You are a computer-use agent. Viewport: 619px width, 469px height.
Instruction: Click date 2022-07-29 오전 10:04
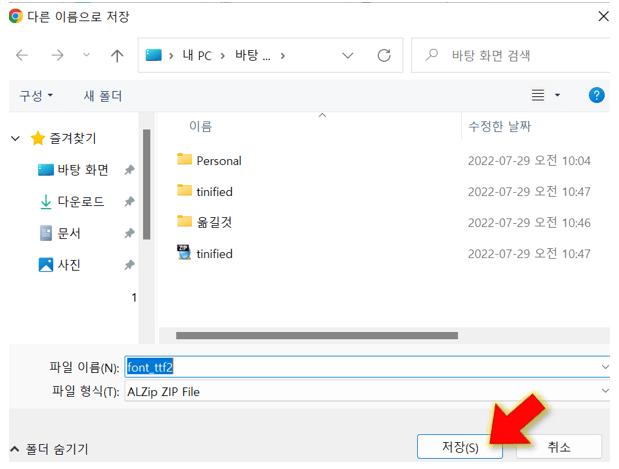coord(529,161)
